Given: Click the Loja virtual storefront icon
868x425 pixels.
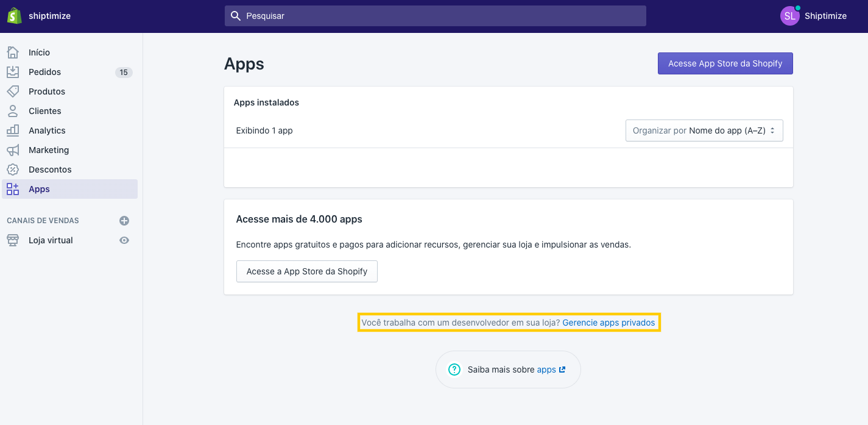Looking at the screenshot, I should [13, 240].
